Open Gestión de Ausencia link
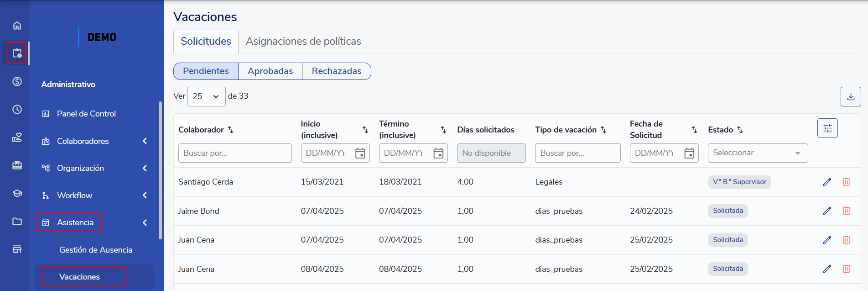The image size is (868, 291). pyautogui.click(x=95, y=250)
